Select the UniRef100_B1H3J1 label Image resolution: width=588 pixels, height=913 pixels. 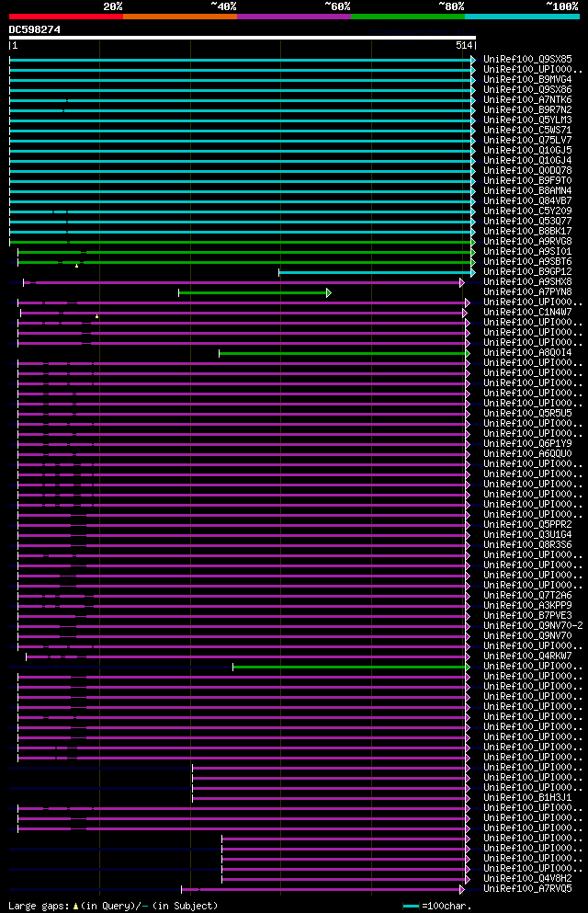click(x=527, y=798)
